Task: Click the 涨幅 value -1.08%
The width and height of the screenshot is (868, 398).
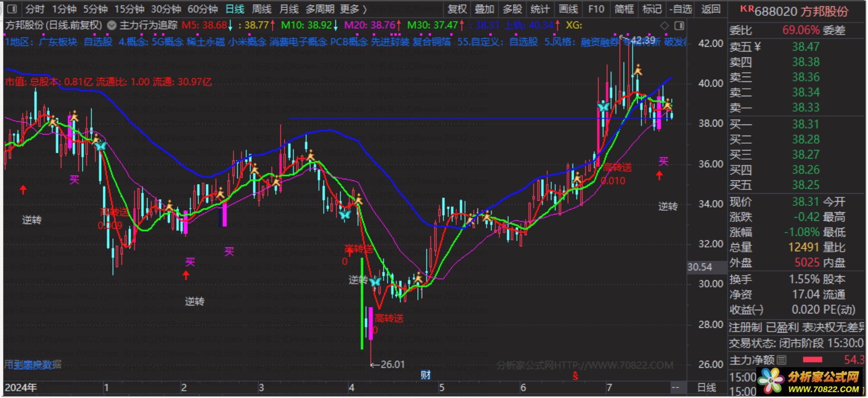Action: tap(802, 233)
